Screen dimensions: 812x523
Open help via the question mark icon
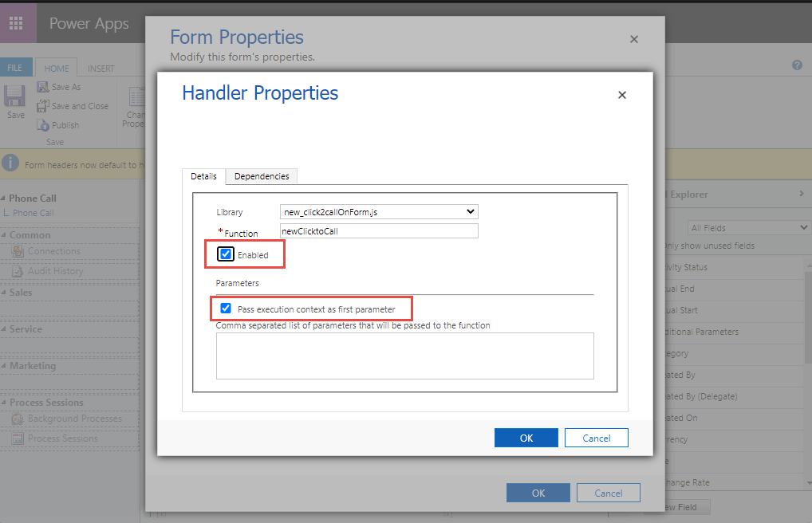click(796, 65)
